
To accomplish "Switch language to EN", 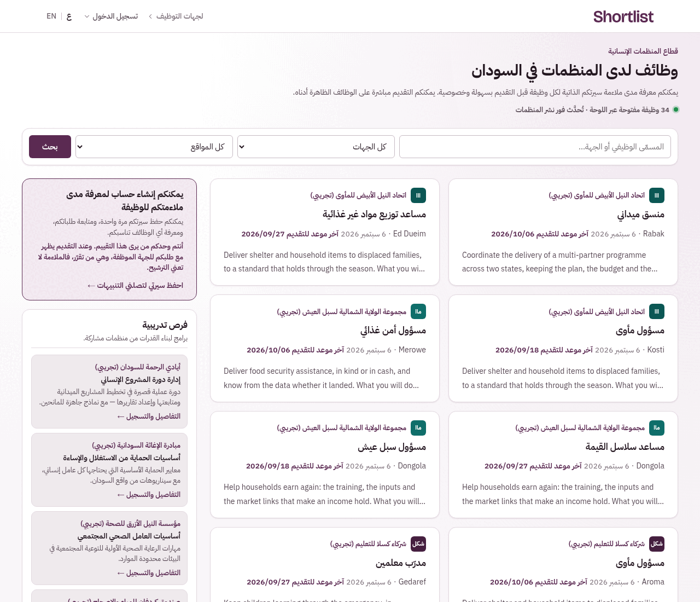I will (51, 16).
